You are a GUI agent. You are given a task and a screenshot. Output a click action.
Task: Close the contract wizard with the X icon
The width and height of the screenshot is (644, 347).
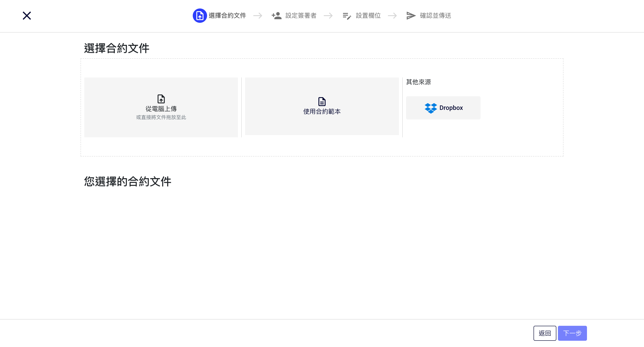(x=27, y=16)
